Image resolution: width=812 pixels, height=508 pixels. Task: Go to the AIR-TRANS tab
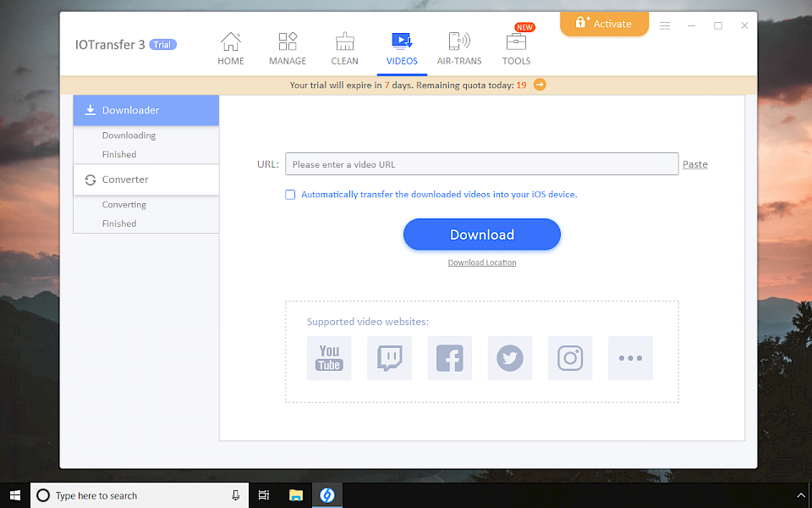tap(458, 49)
